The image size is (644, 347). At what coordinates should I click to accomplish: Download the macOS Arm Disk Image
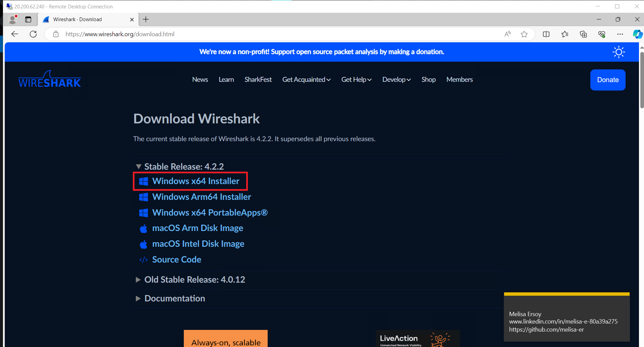(198, 228)
